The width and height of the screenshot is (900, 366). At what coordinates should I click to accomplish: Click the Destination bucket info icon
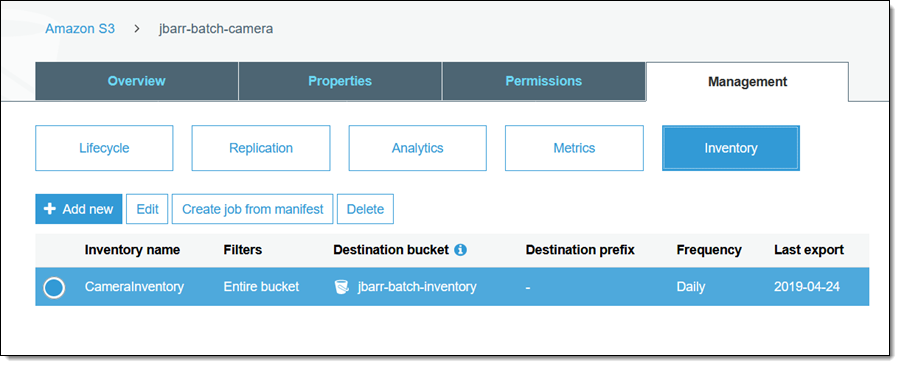(460, 250)
